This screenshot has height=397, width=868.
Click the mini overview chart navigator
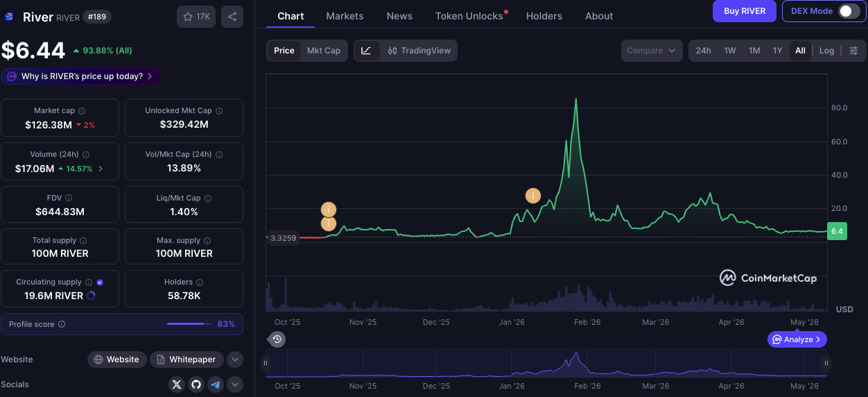click(x=546, y=363)
